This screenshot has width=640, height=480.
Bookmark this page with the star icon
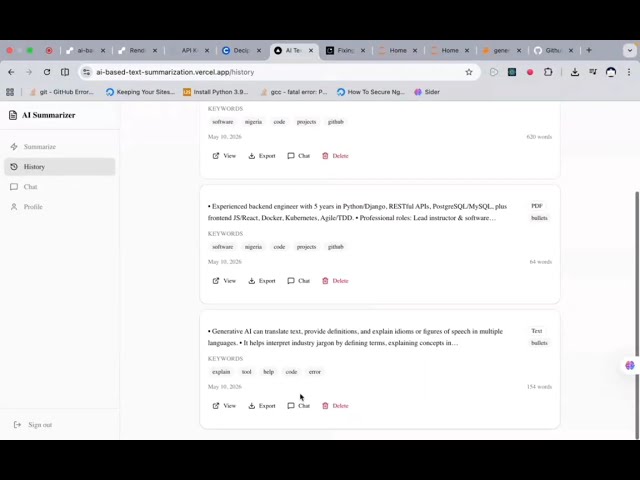[x=469, y=72]
